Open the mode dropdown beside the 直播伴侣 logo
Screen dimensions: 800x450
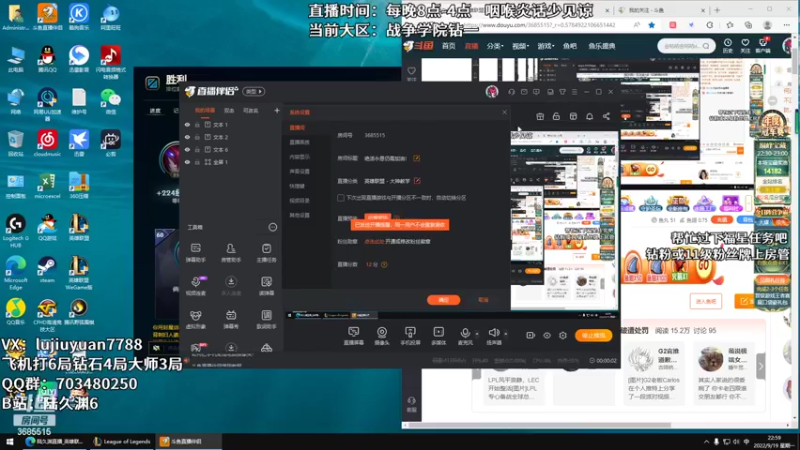click(x=254, y=91)
